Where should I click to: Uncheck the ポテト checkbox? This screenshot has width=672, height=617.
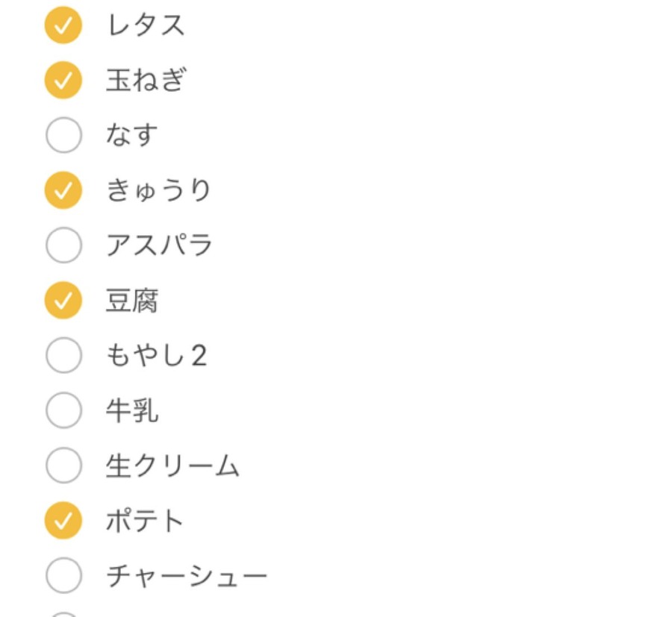coord(63,520)
